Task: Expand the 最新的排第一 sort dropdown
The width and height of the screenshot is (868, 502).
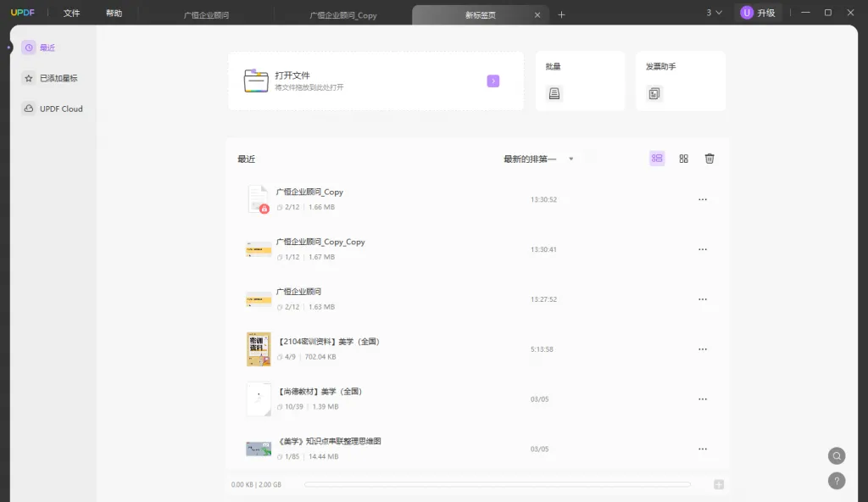Action: (x=538, y=159)
